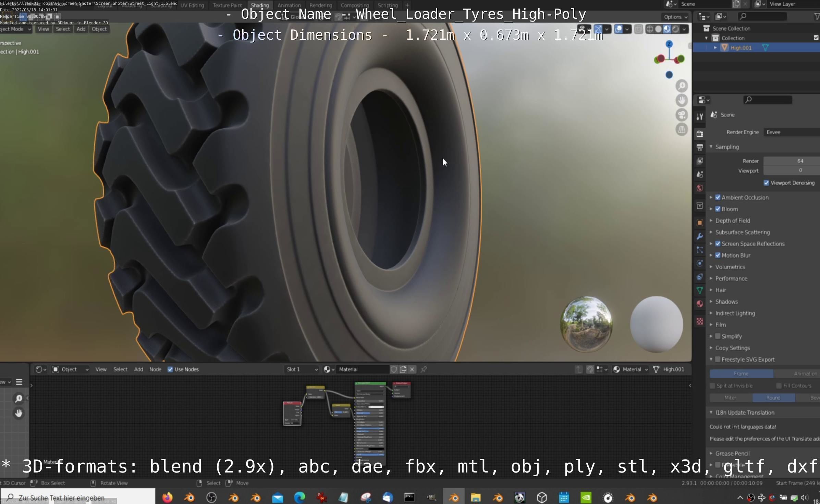Screen dimensions: 820x504
Task: Click the Frame button in SVG Export
Action: click(x=741, y=374)
